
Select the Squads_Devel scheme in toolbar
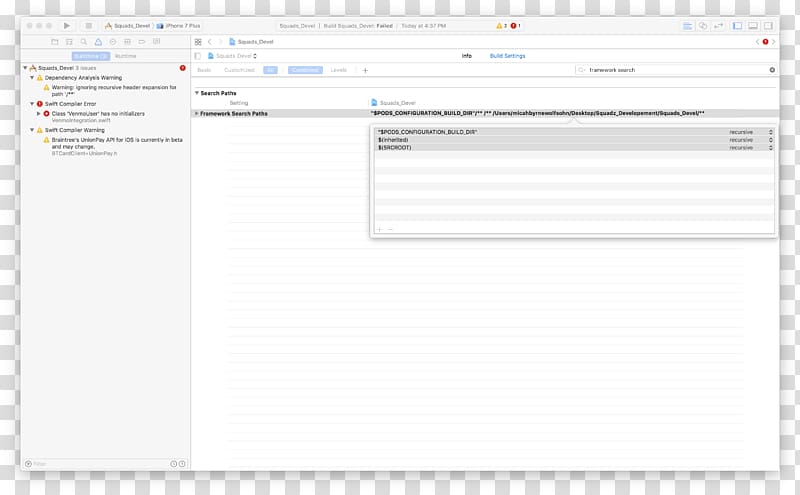click(x=128, y=26)
